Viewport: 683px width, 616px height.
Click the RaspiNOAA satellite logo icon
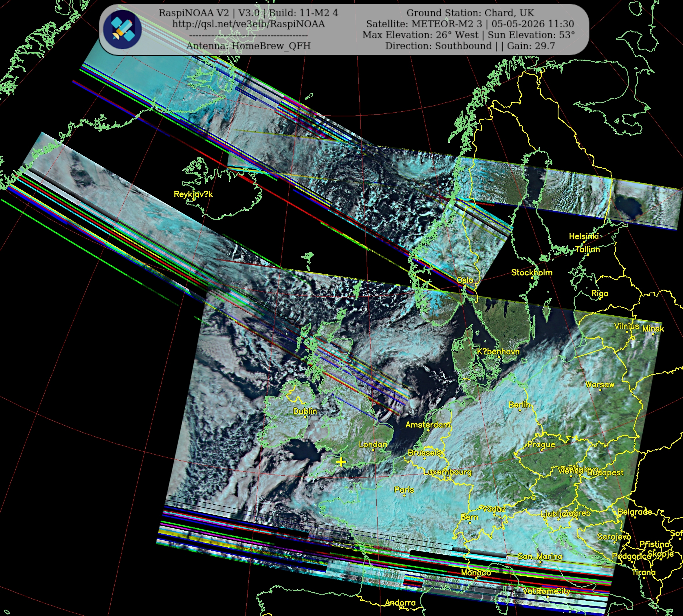pos(122,30)
